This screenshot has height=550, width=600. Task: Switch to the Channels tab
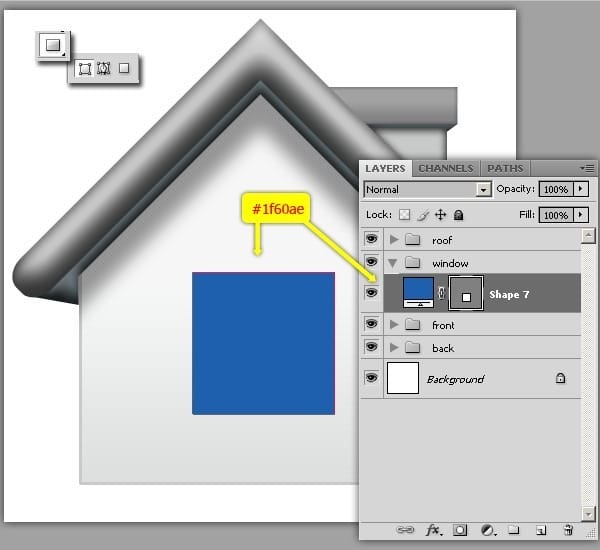446,168
